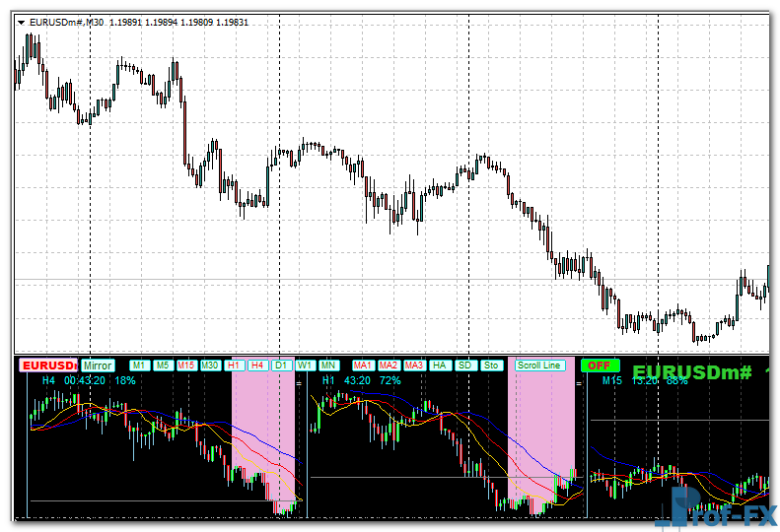Open the MN monthly timeframe
The image size is (780, 532).
point(328,366)
